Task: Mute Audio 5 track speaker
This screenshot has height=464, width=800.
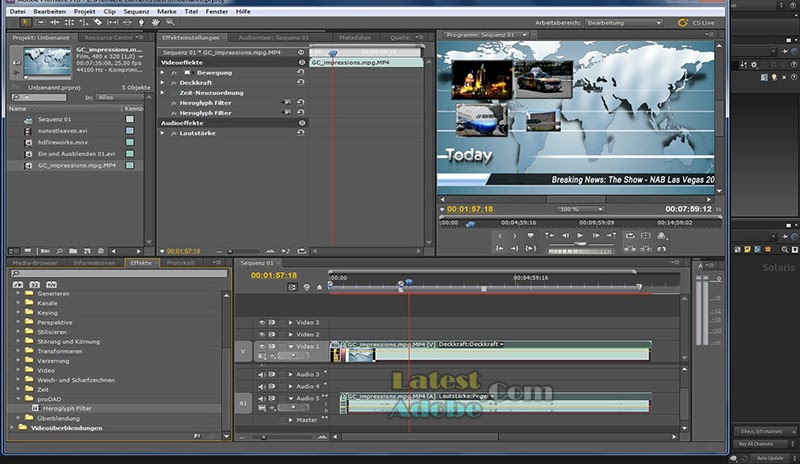Action: point(262,398)
